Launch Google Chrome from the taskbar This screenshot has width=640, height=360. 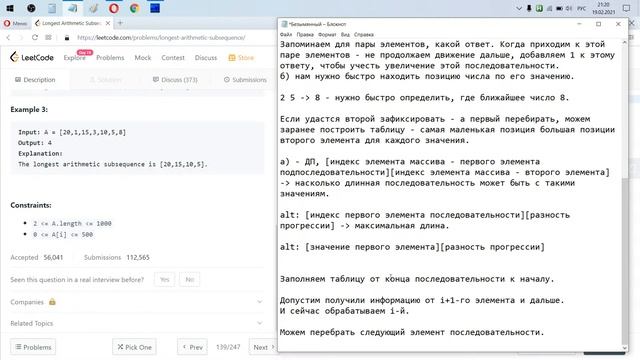click(134, 8)
